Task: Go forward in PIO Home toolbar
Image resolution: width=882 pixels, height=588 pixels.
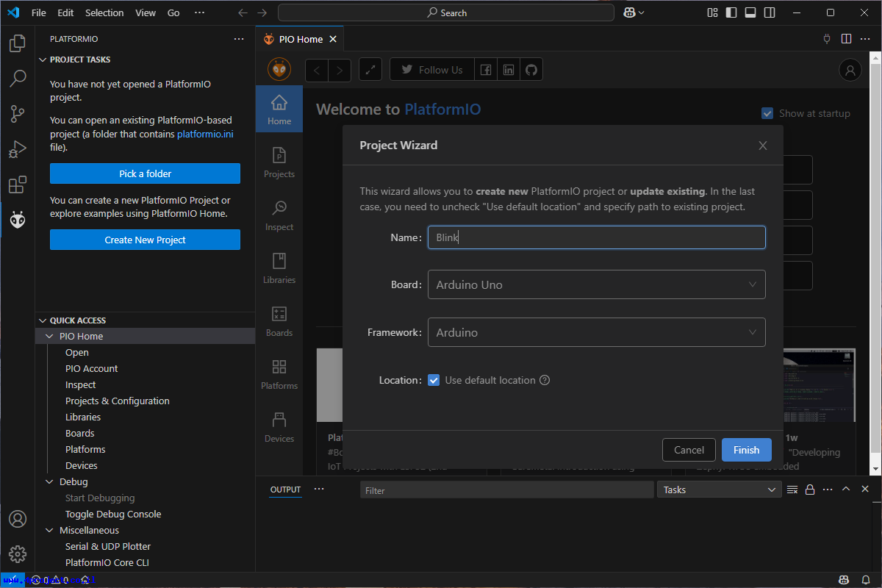Action: click(339, 70)
